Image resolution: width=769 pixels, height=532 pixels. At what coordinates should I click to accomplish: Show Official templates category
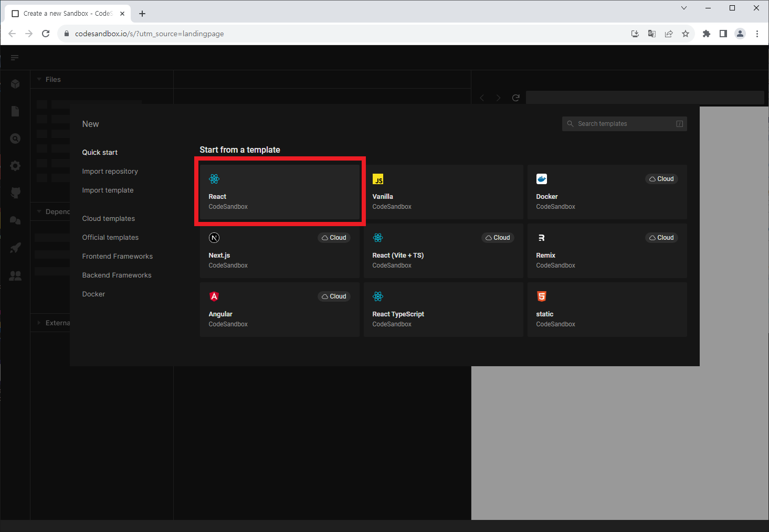point(110,237)
